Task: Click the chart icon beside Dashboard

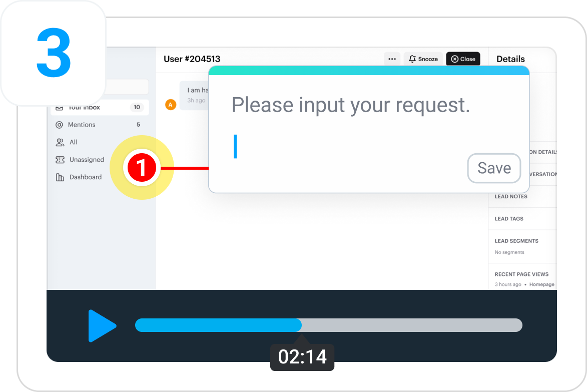Action: 60,177
